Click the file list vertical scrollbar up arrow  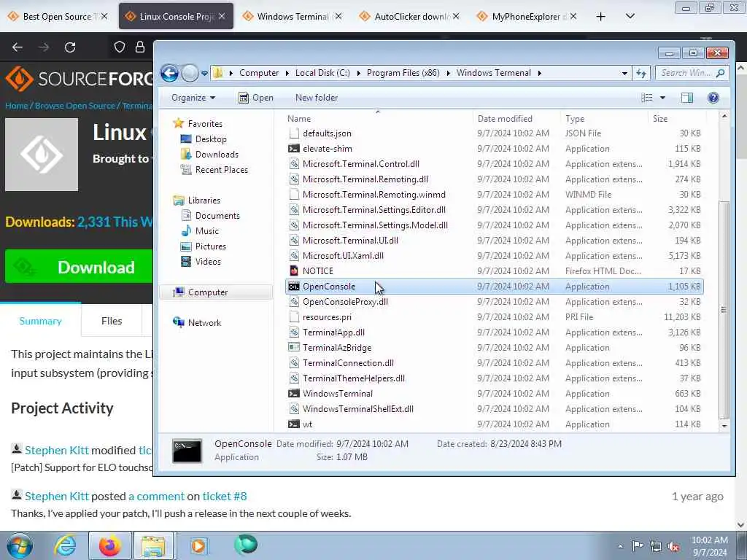[724, 116]
